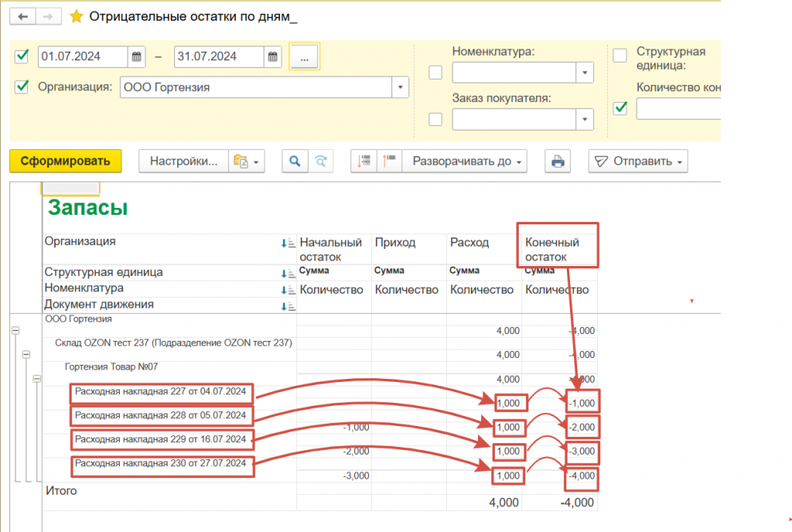
Task: Open calendar picker for start date 01.07.2024
Action: click(x=137, y=56)
